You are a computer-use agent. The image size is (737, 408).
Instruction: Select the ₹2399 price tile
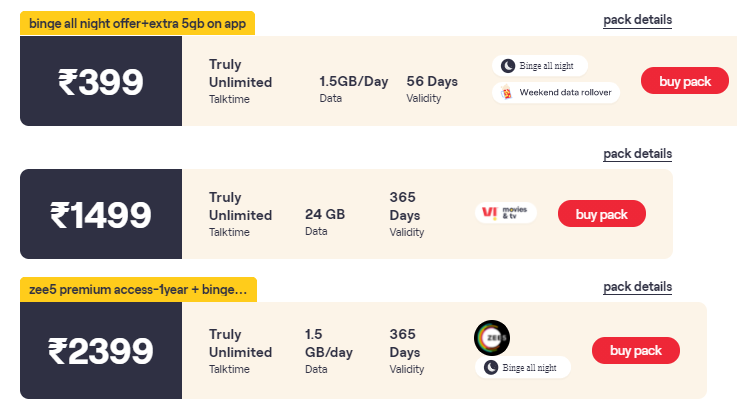coord(101,350)
